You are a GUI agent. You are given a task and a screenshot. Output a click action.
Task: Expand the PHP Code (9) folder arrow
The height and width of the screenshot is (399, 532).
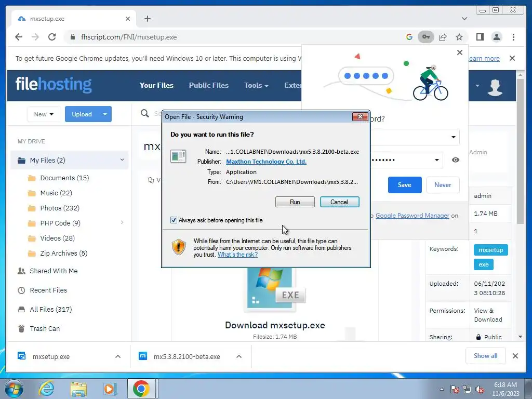(122, 222)
